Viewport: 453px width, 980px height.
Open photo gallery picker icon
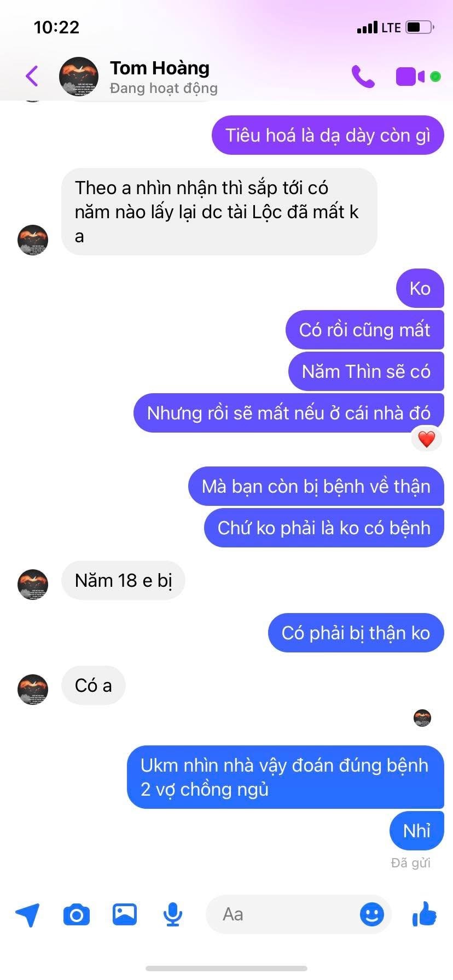pyautogui.click(x=125, y=914)
